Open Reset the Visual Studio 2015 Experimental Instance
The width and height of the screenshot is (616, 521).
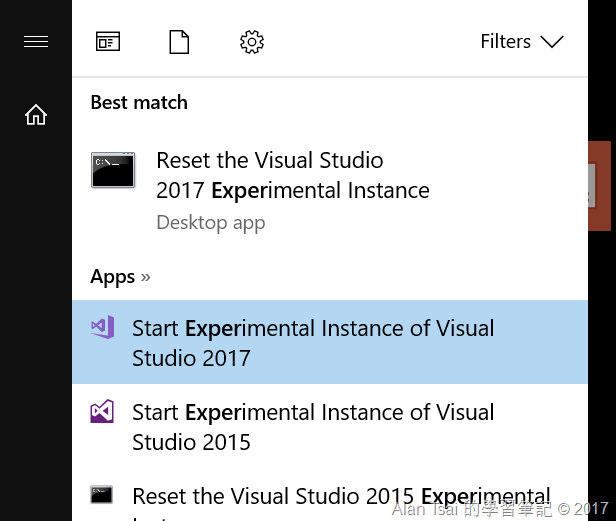coord(330,496)
